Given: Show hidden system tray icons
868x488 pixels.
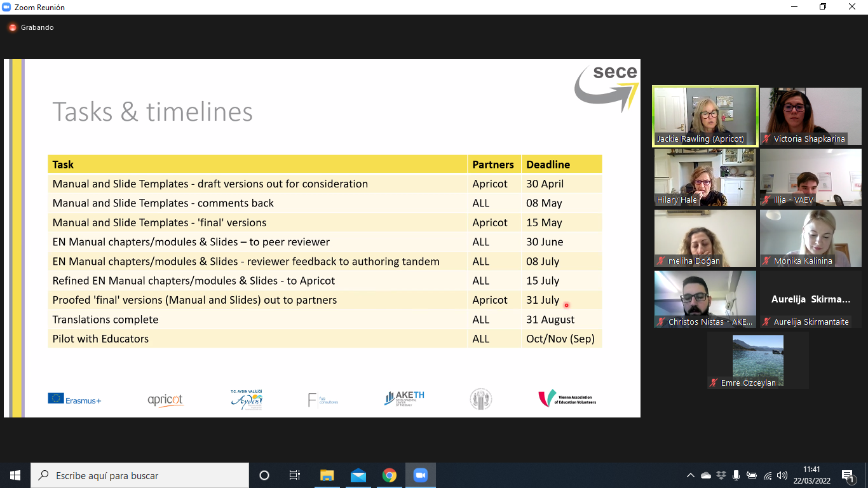Looking at the screenshot, I should tap(691, 475).
